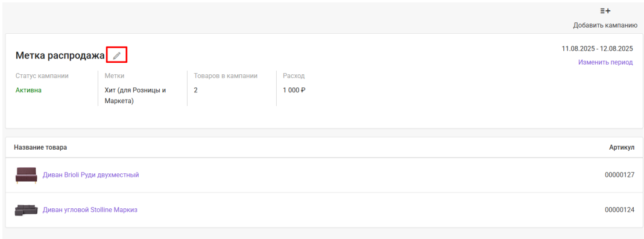Screen dimensions: 644x239
Task: Click the Метка распродажа campaign title
Action: coord(60,56)
